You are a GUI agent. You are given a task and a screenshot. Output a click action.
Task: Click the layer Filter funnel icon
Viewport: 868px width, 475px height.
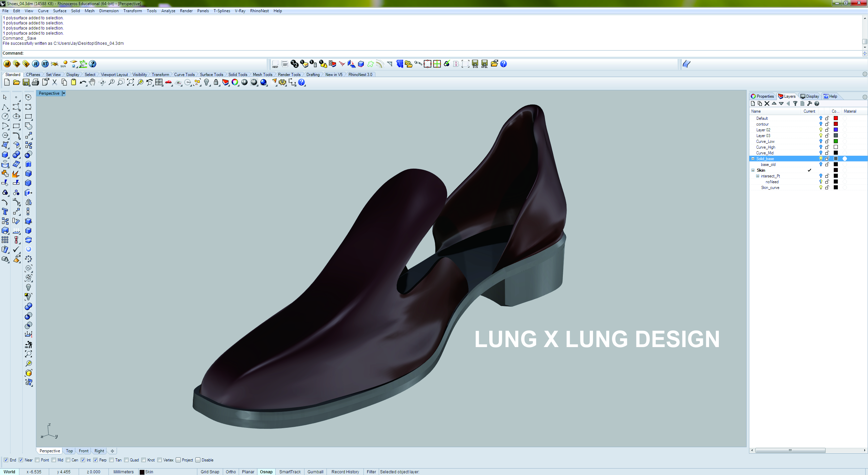(795, 103)
